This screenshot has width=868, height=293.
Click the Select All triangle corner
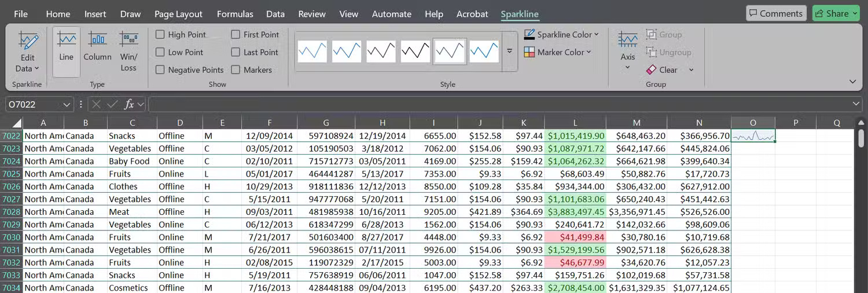(x=17, y=123)
